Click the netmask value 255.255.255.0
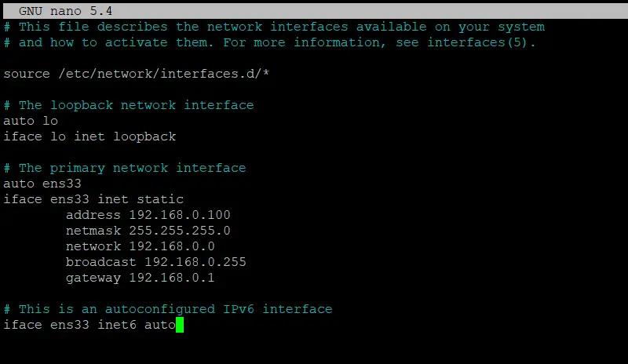Image resolution: width=628 pixels, height=364 pixels. click(180, 231)
